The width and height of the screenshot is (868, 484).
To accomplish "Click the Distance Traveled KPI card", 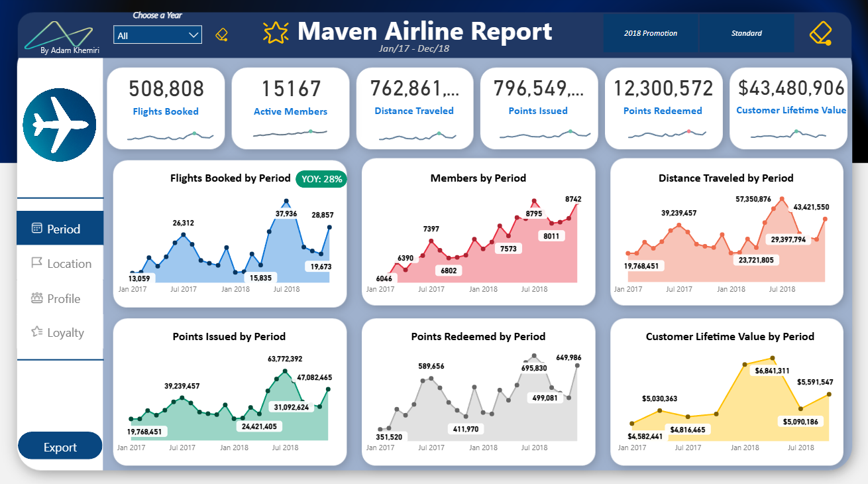I will coord(414,108).
